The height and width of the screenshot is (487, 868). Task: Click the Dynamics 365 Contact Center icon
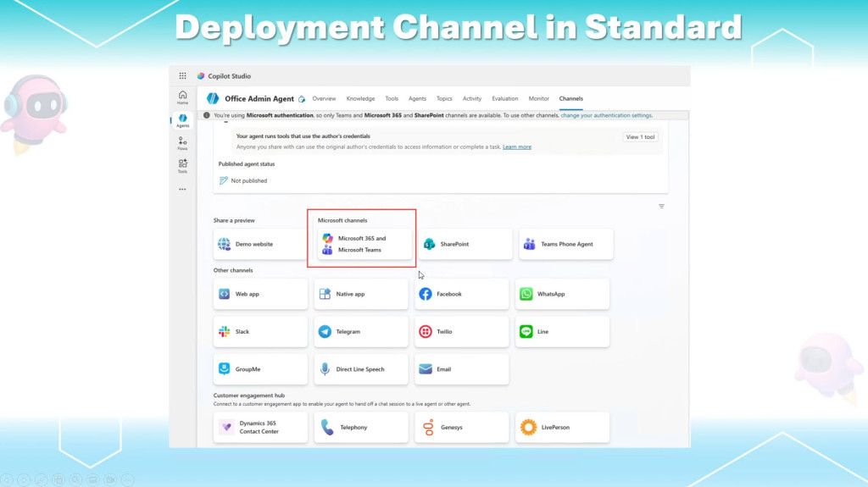pyautogui.click(x=226, y=427)
